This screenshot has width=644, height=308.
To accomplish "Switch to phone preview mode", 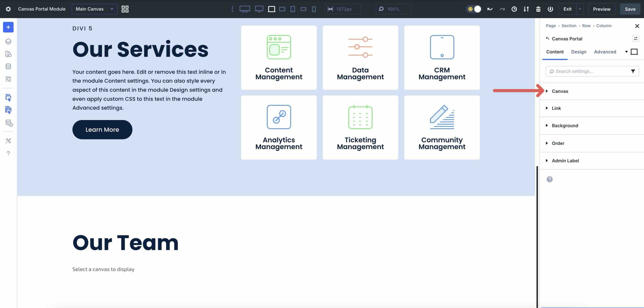I will 313,9.
